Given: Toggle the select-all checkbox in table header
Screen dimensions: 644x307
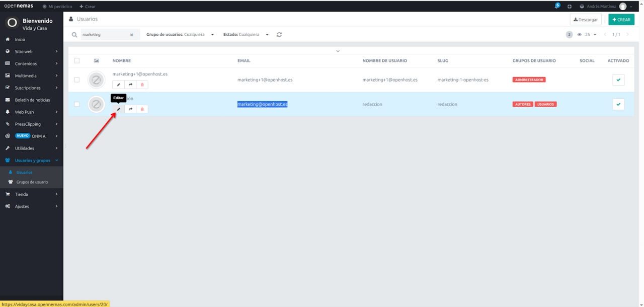Looking at the screenshot, I should coord(77,60).
